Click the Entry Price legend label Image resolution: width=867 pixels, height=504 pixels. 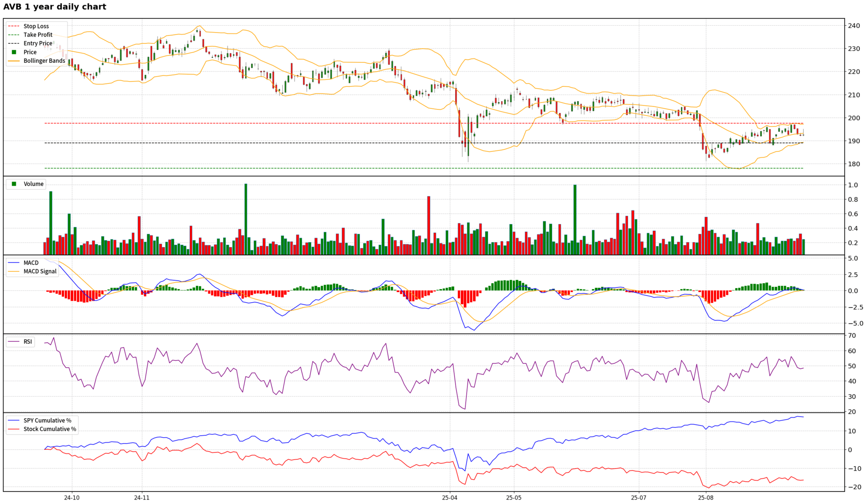coord(38,43)
